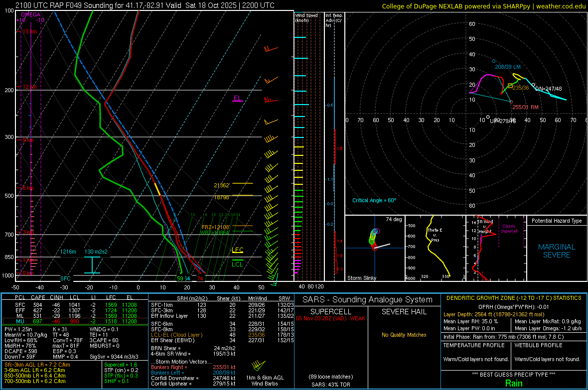Image resolution: width=588 pixels, height=390 pixels.
Task: Click the green LCL label on the skew-T
Action: pos(237,264)
